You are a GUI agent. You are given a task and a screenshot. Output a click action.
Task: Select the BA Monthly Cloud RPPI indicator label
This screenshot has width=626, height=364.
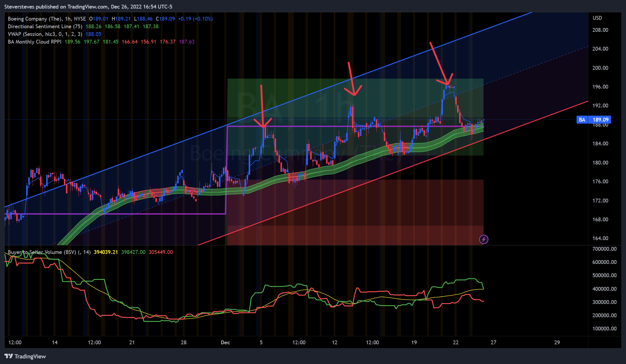click(x=34, y=42)
